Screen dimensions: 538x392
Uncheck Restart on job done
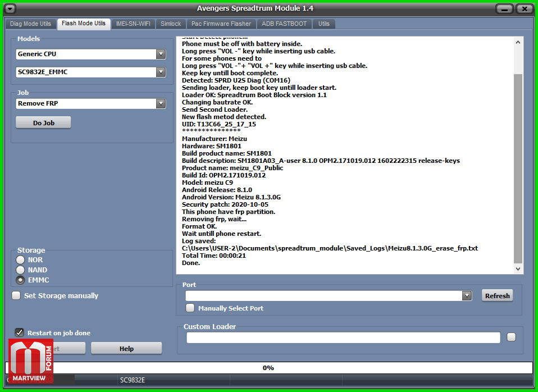point(19,332)
